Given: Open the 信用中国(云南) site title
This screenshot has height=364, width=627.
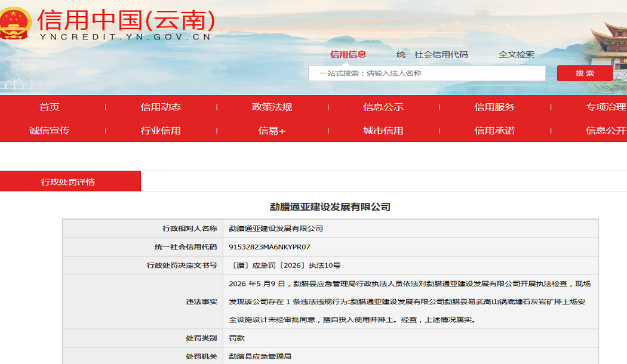Looking at the screenshot, I should point(127,20).
